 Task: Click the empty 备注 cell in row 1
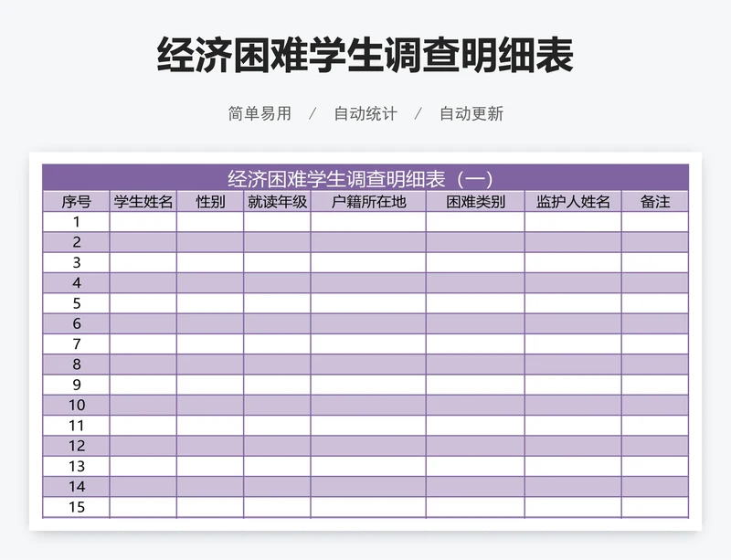(655, 222)
